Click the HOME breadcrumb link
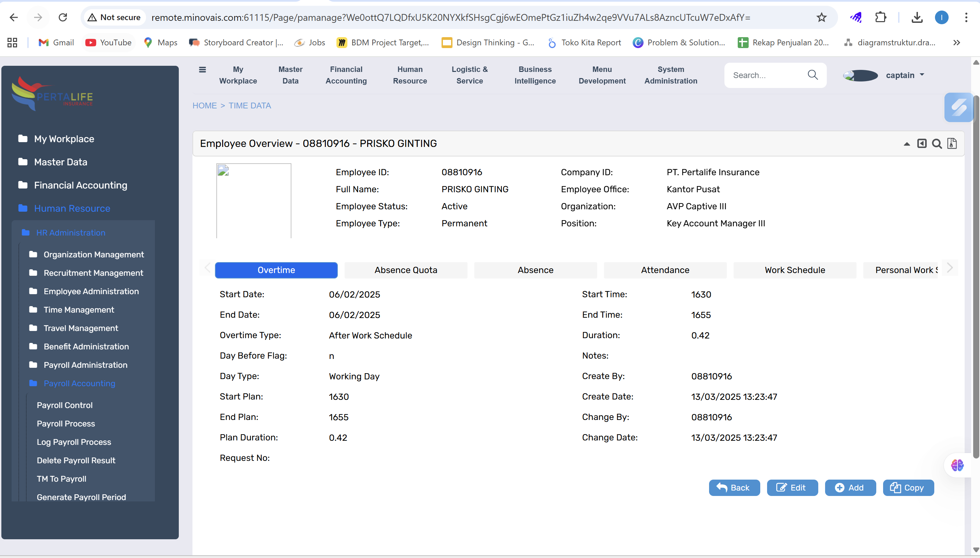The height and width of the screenshot is (558, 980). (204, 105)
